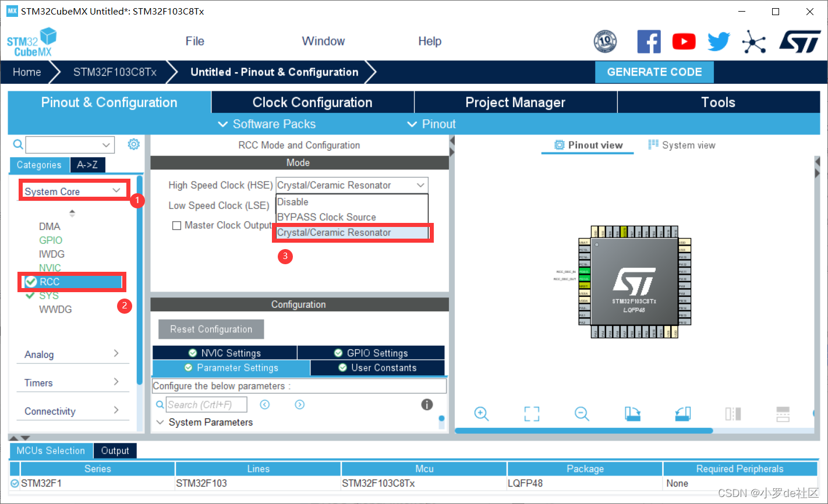This screenshot has height=504, width=828.
Task: Click the search magnifier in categories panel
Action: click(18, 144)
